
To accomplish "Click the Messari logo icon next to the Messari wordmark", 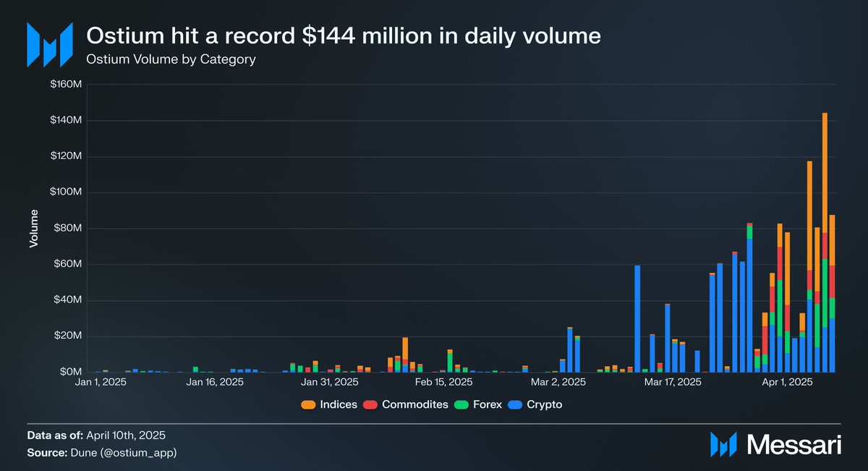I will (x=723, y=444).
